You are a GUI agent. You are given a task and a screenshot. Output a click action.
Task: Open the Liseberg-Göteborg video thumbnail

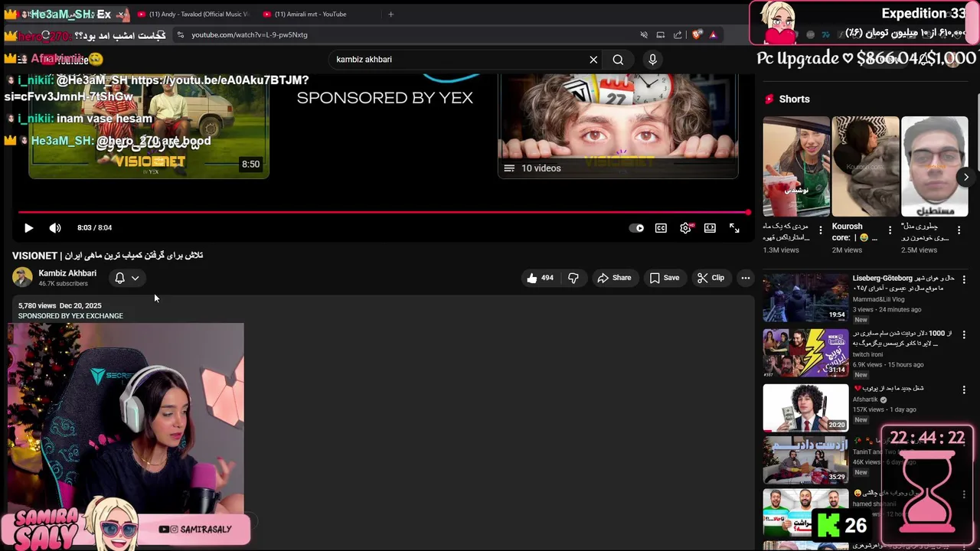click(805, 298)
